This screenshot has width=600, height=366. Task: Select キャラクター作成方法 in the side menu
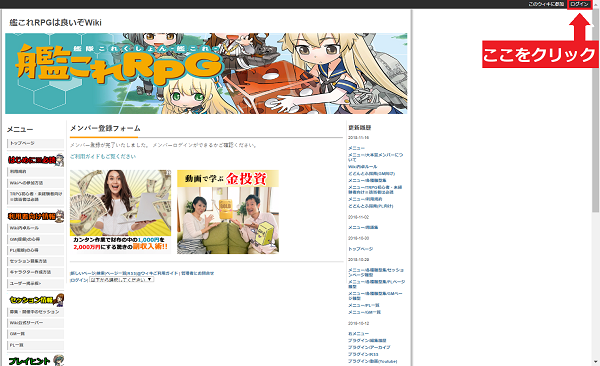click(x=35, y=272)
